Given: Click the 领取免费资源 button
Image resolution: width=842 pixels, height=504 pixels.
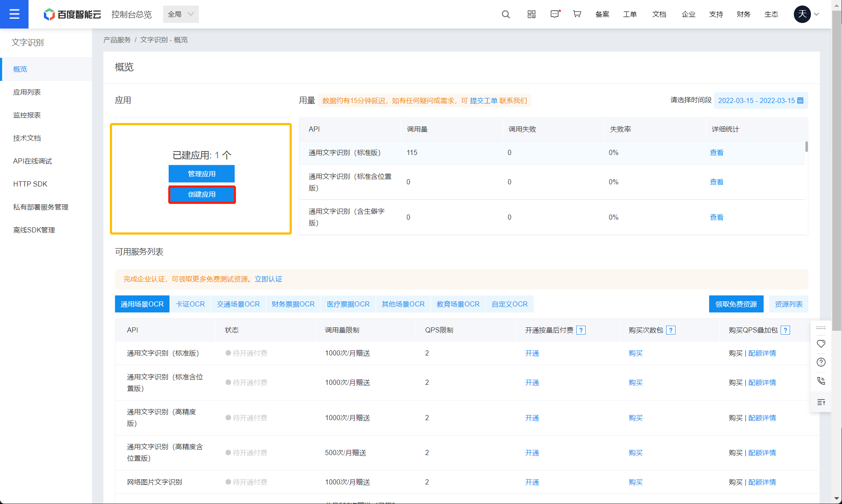Looking at the screenshot, I should [x=736, y=304].
